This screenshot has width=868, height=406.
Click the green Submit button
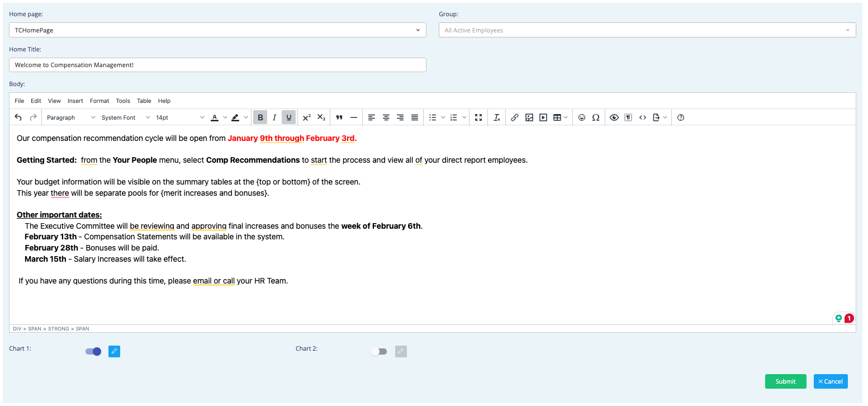pos(785,381)
